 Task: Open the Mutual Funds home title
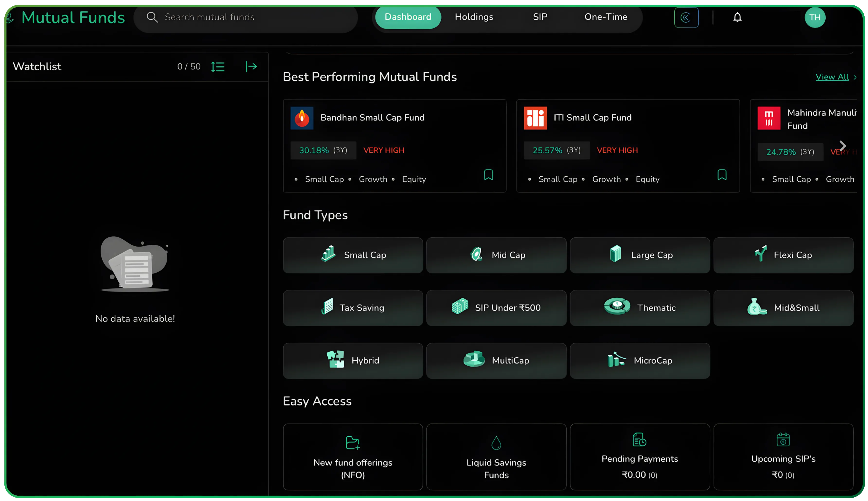coord(73,18)
